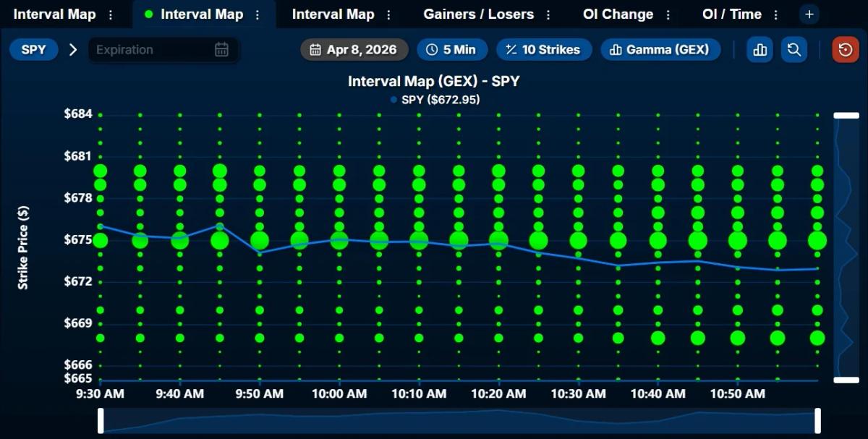Viewport: 868px width, 439px height.
Task: Switch to the Gainers / Losers tab
Action: pos(480,13)
